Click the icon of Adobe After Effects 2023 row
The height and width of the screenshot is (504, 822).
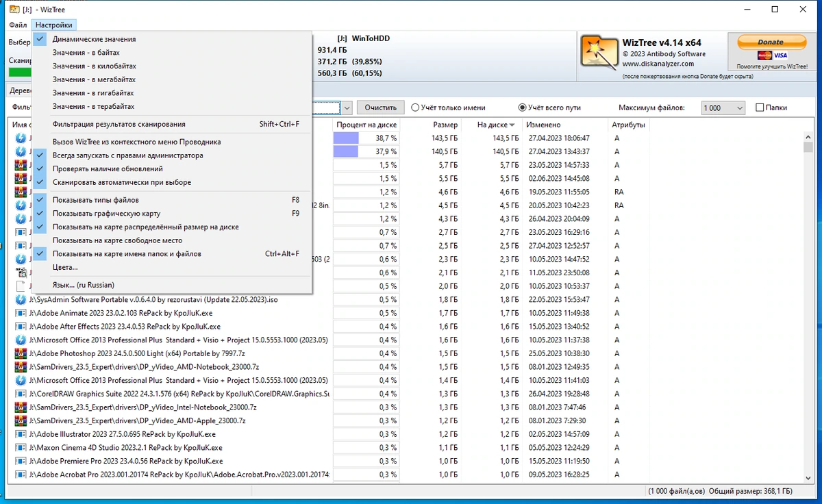click(21, 327)
